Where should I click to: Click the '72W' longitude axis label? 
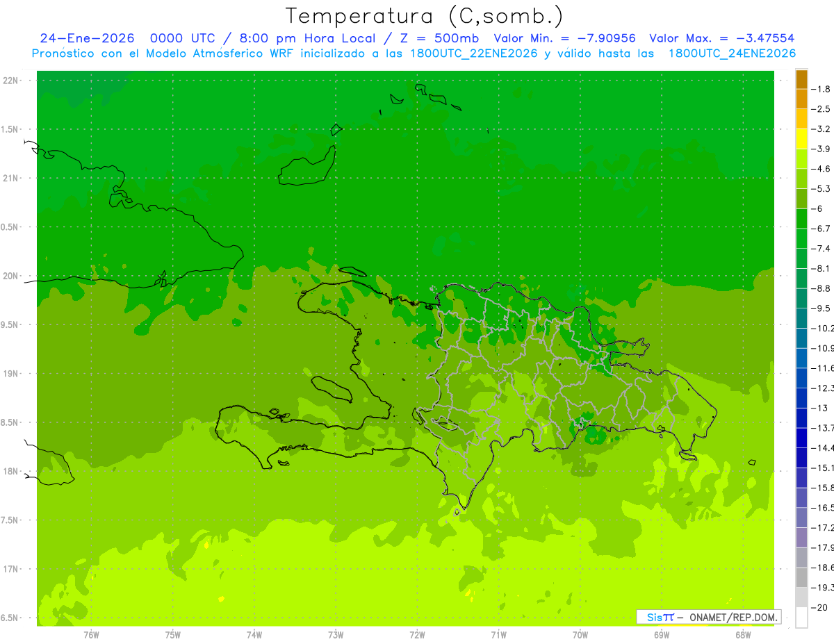point(417,634)
